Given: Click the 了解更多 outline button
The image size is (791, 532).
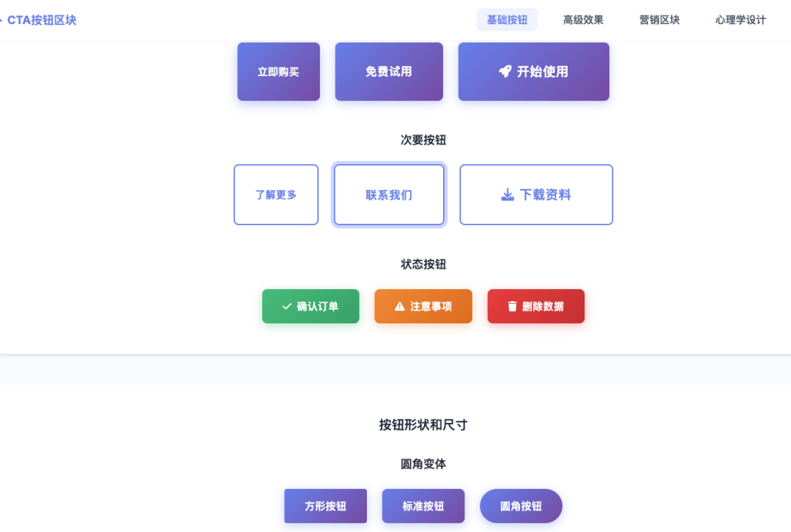Looking at the screenshot, I should pyautogui.click(x=276, y=195).
